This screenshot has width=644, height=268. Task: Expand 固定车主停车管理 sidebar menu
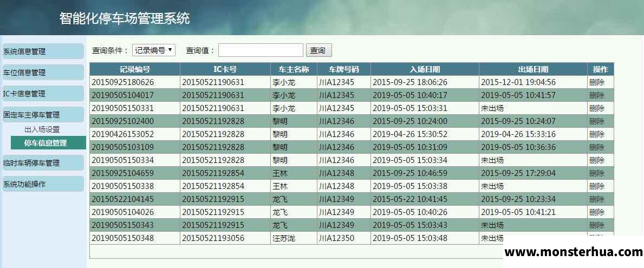(x=43, y=114)
